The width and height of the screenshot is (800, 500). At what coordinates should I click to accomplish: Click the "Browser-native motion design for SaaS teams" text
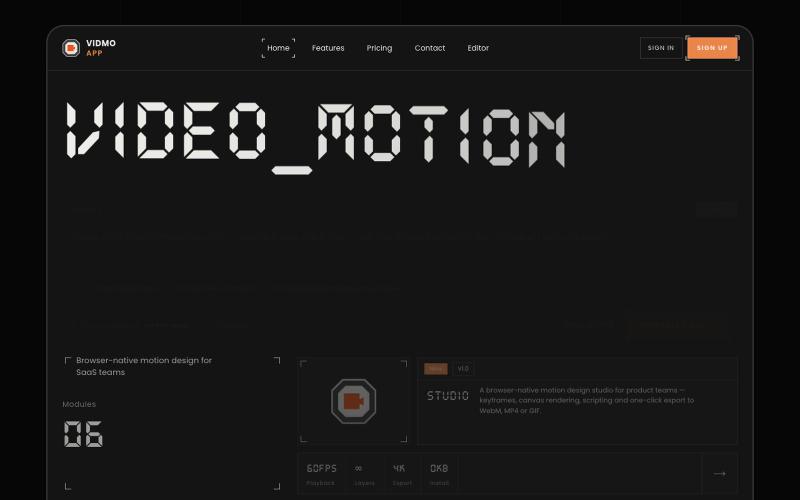(144, 366)
